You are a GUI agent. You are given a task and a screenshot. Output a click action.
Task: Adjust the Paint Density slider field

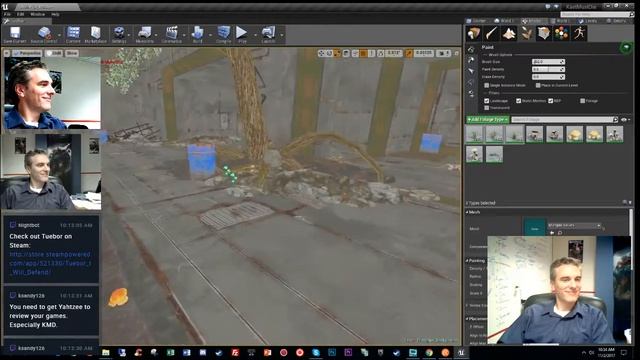[x=548, y=69]
